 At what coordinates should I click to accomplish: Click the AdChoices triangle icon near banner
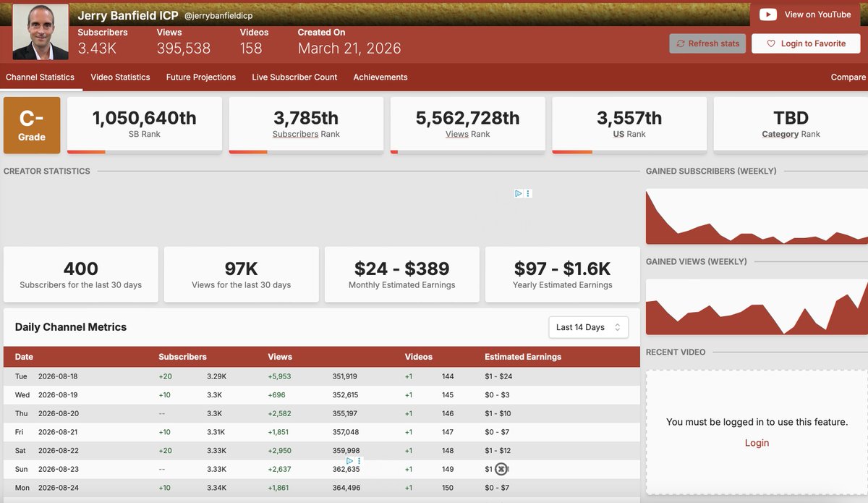[x=518, y=193]
